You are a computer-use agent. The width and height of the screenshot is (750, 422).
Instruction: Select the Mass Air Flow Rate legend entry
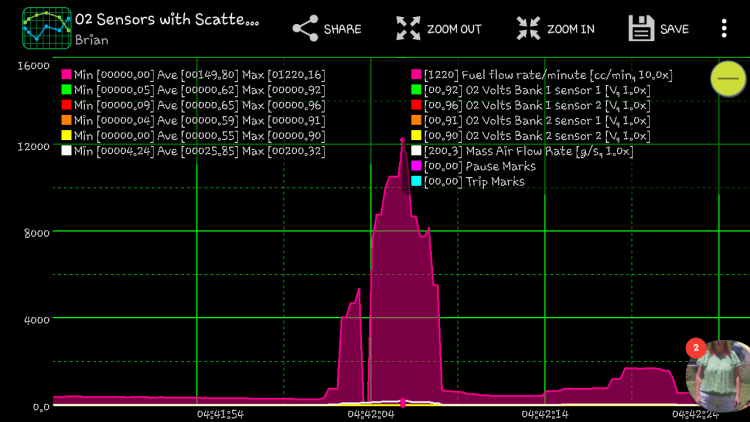click(522, 151)
